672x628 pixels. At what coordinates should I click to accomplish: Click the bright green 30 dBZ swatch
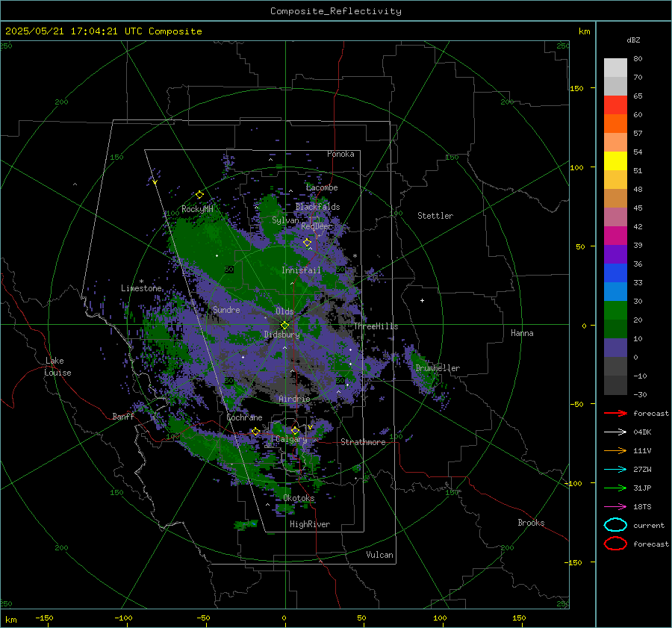tap(615, 310)
